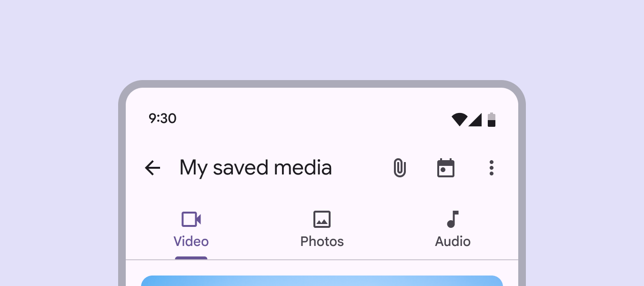This screenshot has height=286, width=644.
Task: Click the 9:30 clock in status bar
Action: click(162, 118)
